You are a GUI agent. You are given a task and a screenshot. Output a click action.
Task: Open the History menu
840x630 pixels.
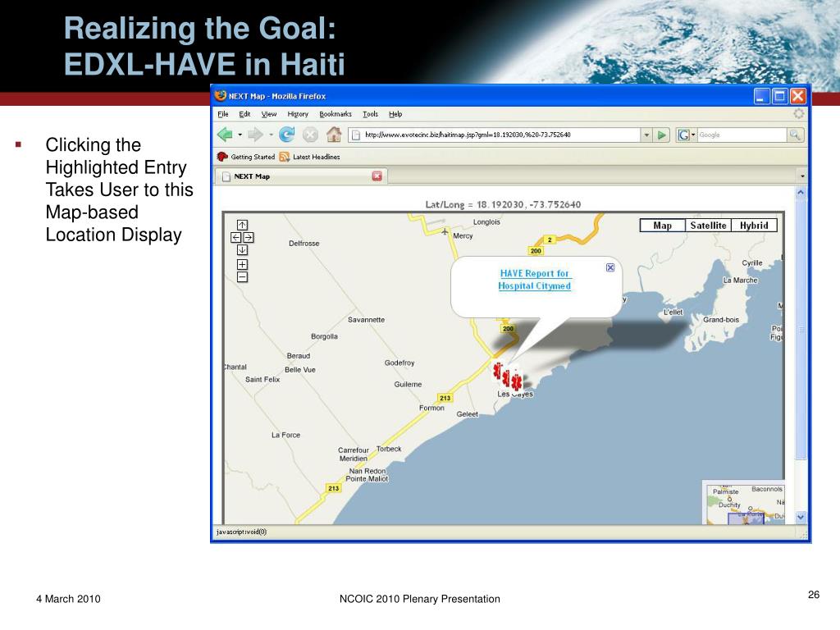[x=298, y=114]
